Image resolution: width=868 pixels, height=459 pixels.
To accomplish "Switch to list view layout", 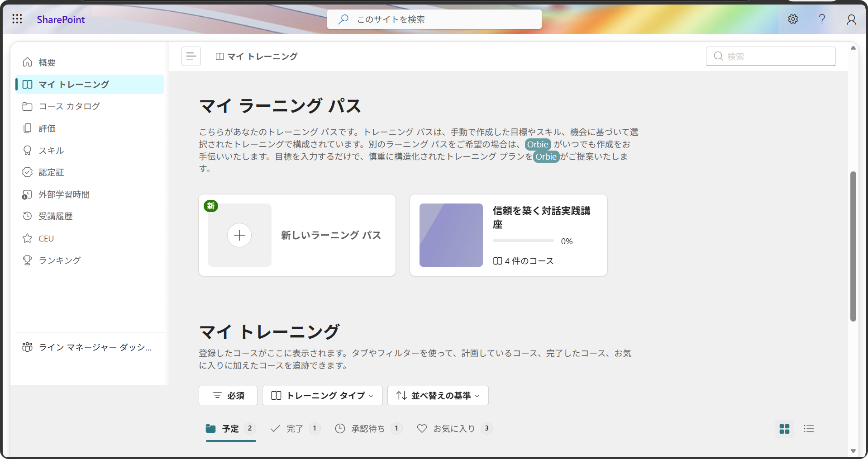I will [809, 429].
